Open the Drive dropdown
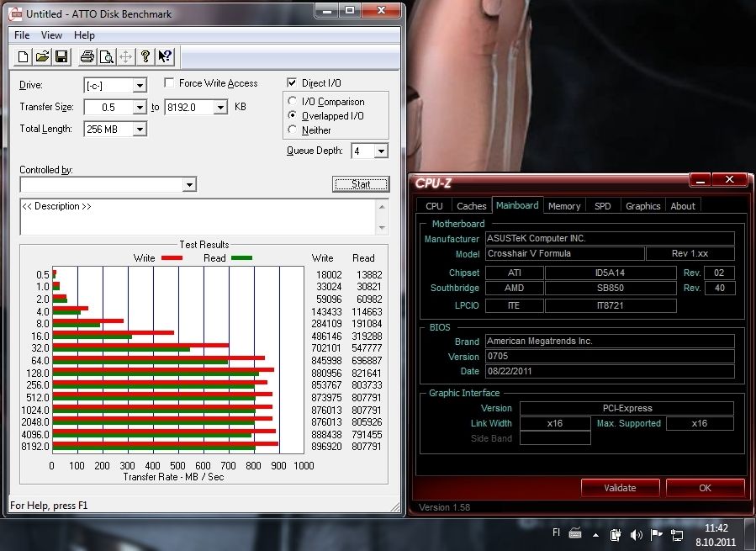Image resolution: width=756 pixels, height=551 pixels. [x=140, y=86]
